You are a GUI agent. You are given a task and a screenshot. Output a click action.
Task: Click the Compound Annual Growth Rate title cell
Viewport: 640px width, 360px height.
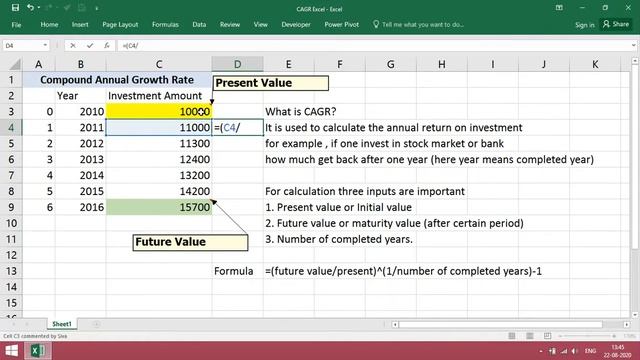[117, 80]
